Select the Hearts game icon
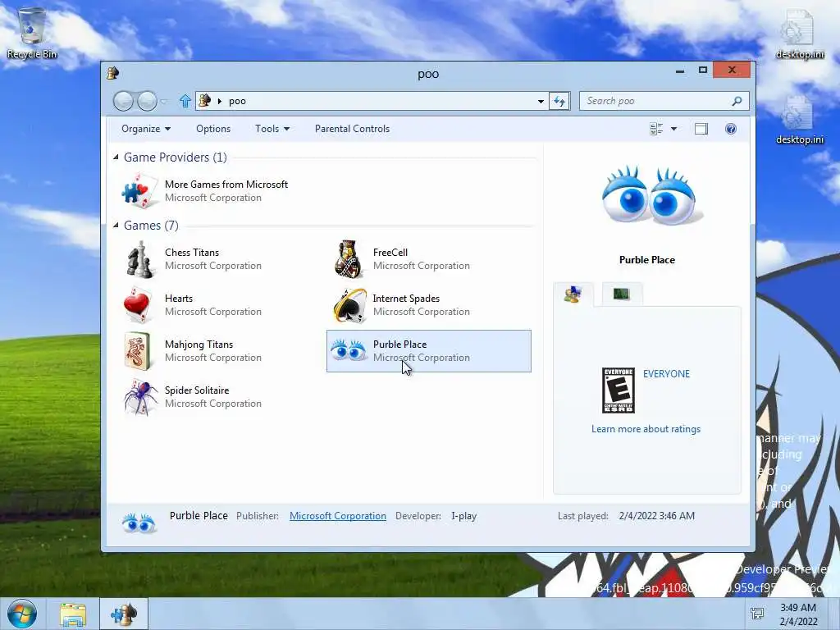The height and width of the screenshot is (630, 840). tap(138, 305)
